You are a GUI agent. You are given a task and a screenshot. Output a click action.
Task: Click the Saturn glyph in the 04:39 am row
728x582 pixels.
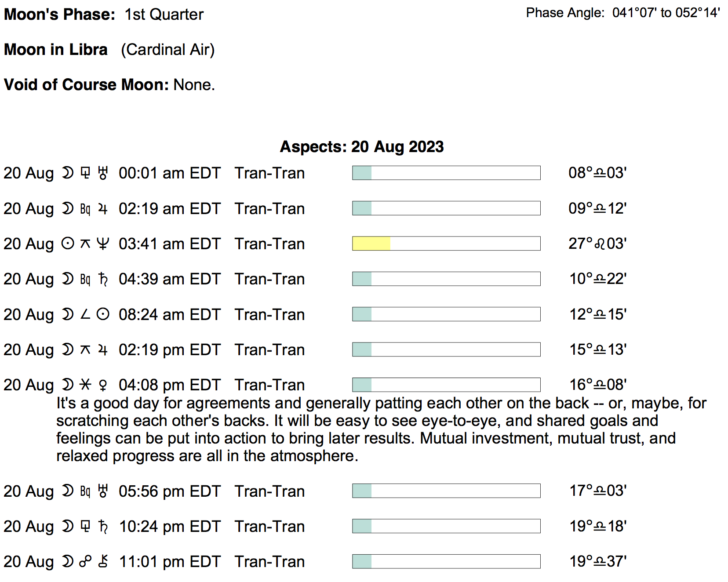pyautogui.click(x=103, y=279)
